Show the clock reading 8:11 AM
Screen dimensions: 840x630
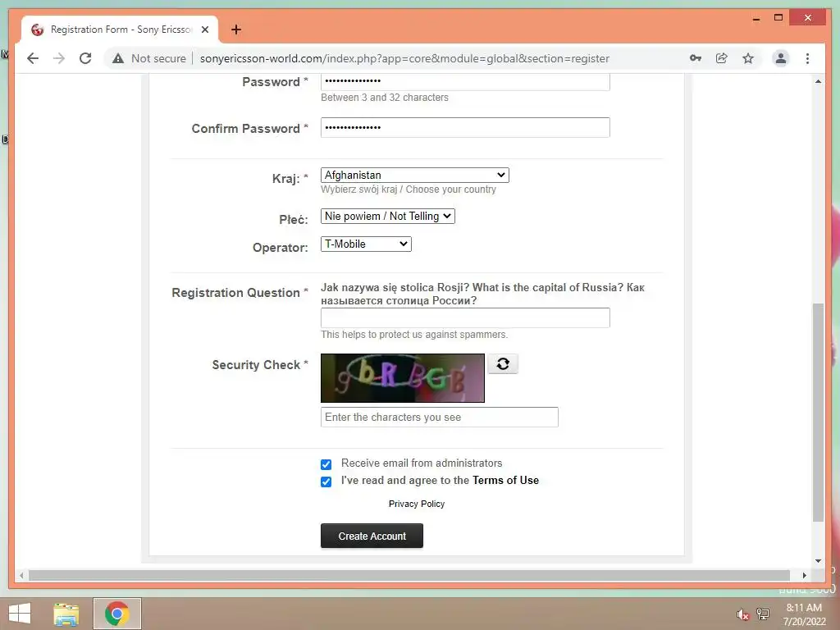(x=804, y=608)
